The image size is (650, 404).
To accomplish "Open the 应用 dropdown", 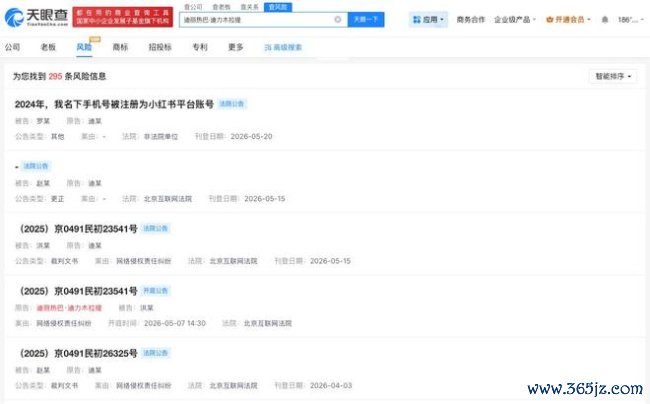I will tap(428, 19).
